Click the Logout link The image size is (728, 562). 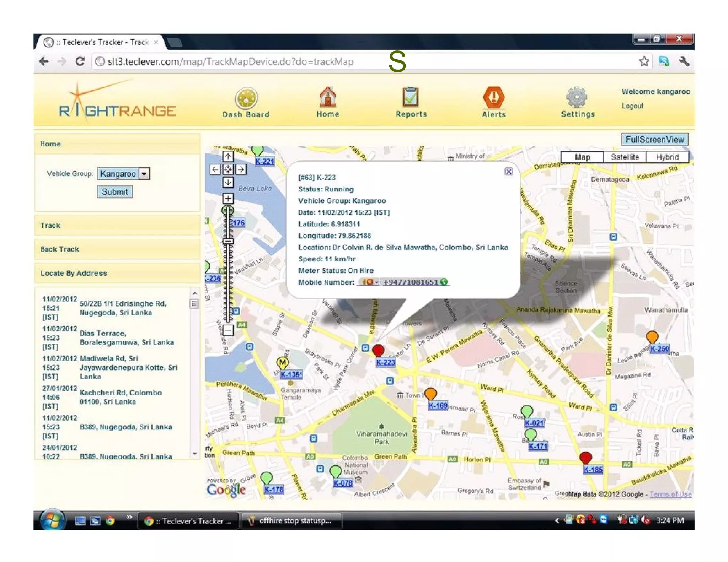tap(632, 106)
